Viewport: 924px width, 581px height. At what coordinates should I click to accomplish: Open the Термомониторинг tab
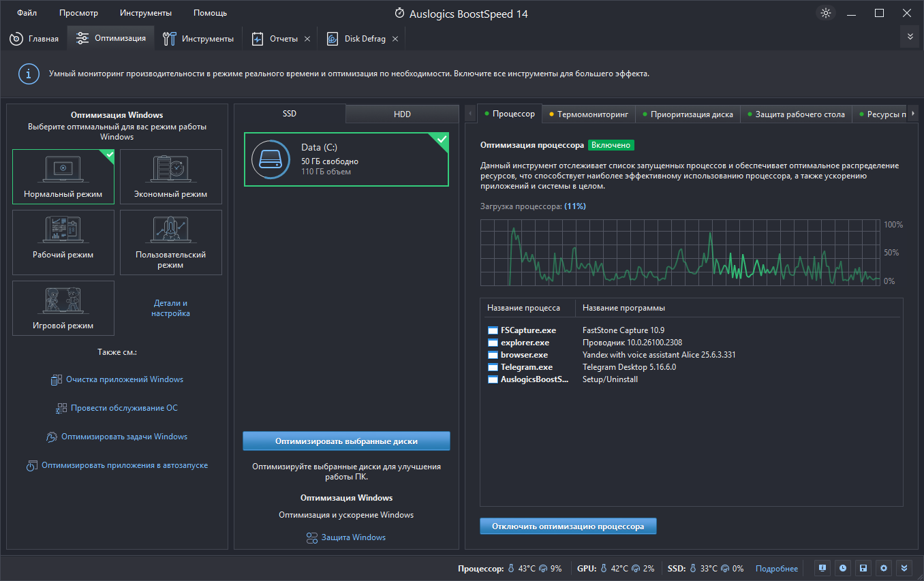click(589, 114)
